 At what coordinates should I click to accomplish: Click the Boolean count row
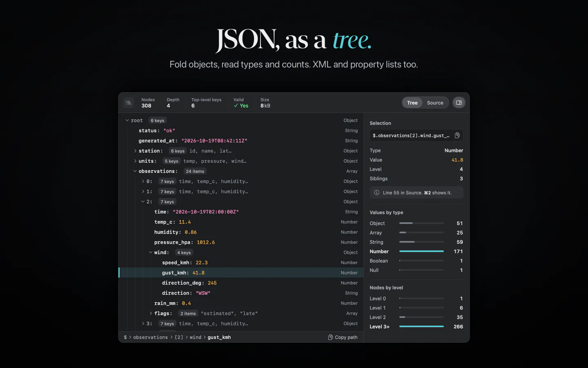point(416,261)
